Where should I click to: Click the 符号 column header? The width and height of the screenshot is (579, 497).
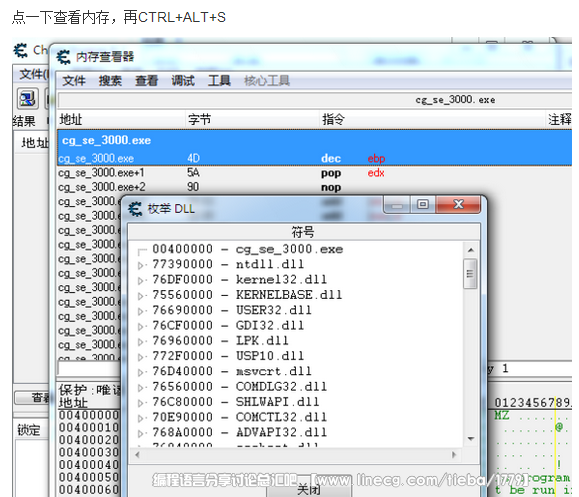pyautogui.click(x=304, y=232)
